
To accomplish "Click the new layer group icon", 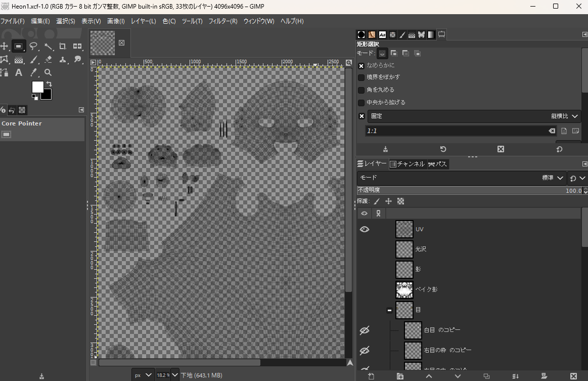I will 400,376.
